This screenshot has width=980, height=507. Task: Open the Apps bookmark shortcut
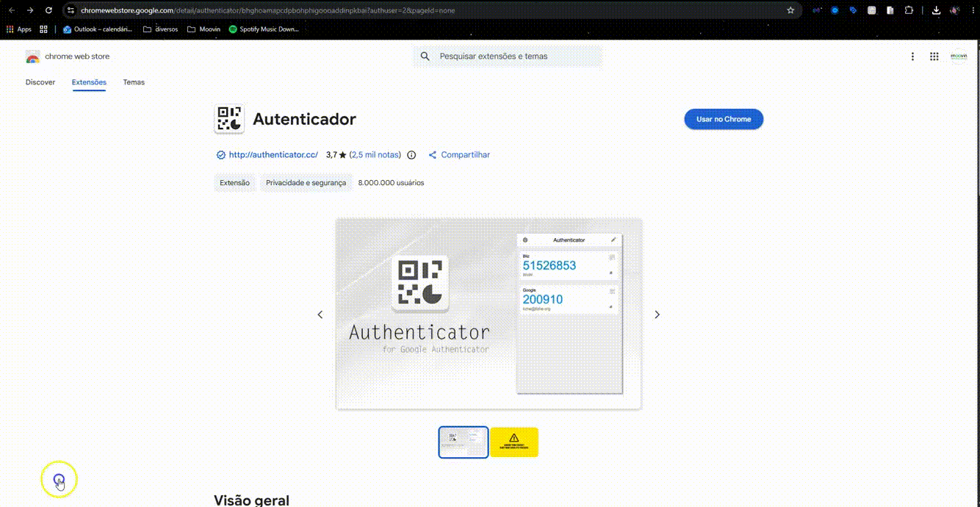tap(18, 29)
